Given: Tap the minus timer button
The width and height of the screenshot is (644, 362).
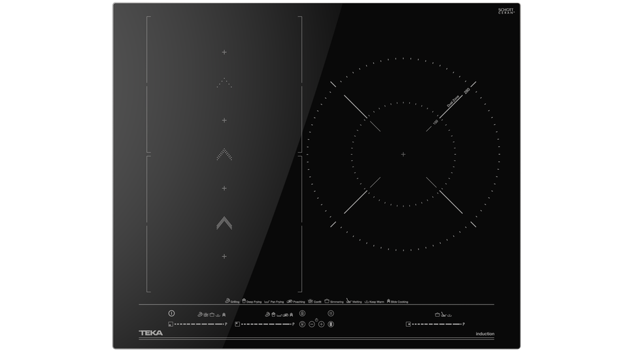Looking at the screenshot, I should coord(312,324).
